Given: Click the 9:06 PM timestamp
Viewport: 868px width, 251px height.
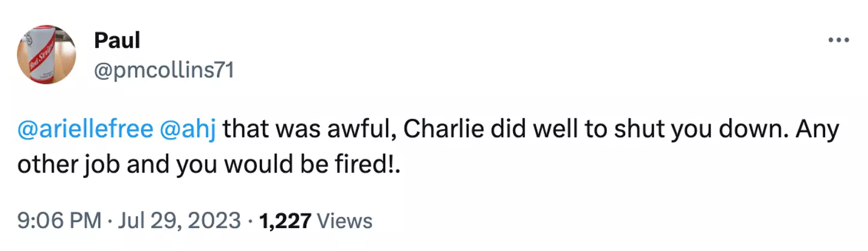Looking at the screenshot, I should click(x=59, y=221).
